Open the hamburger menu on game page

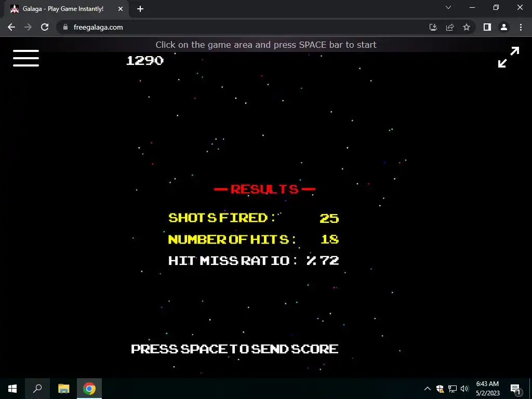coord(26,58)
